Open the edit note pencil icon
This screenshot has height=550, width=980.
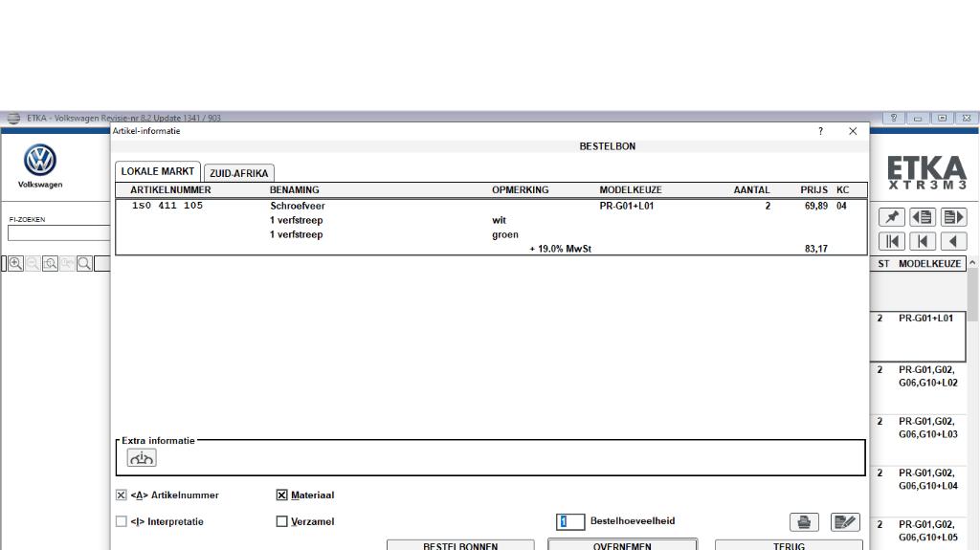844,521
